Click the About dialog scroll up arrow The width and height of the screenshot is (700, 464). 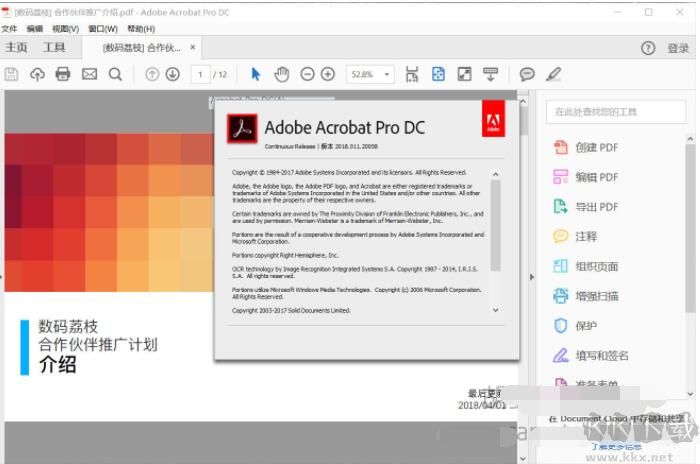[x=496, y=174]
